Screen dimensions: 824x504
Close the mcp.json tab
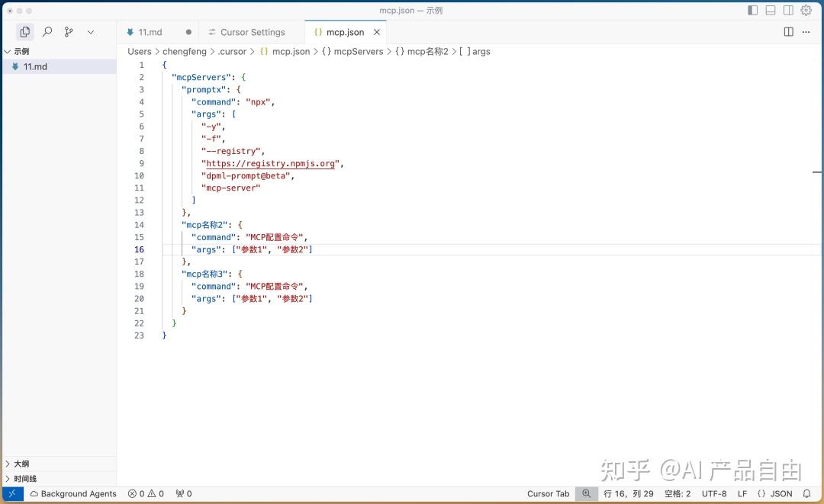coord(377,32)
